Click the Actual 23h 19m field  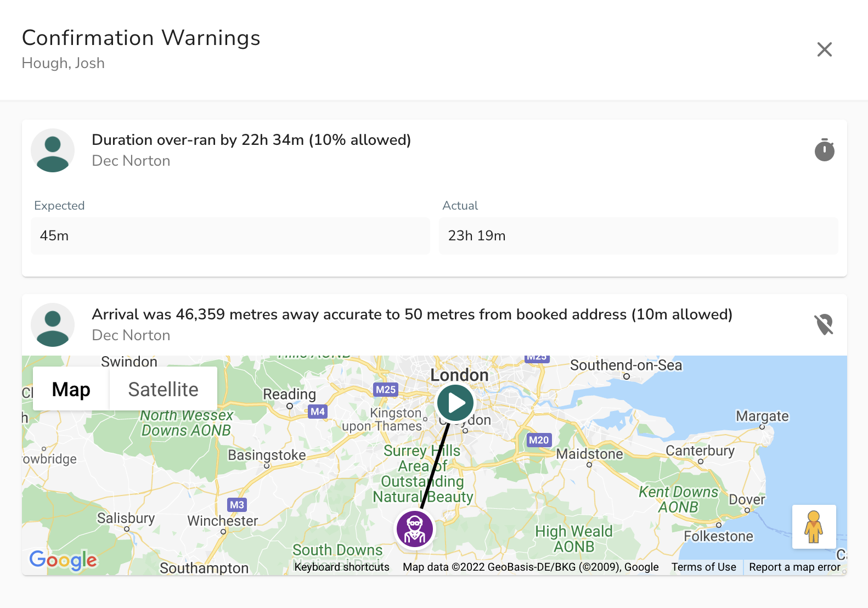coord(639,236)
